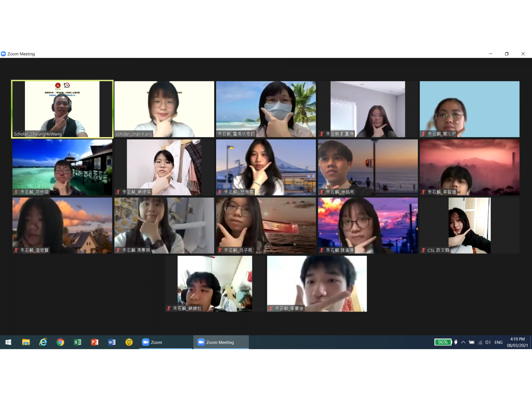Open Microsoft Excel from the taskbar
This screenshot has width=532, height=399.
tap(77, 342)
